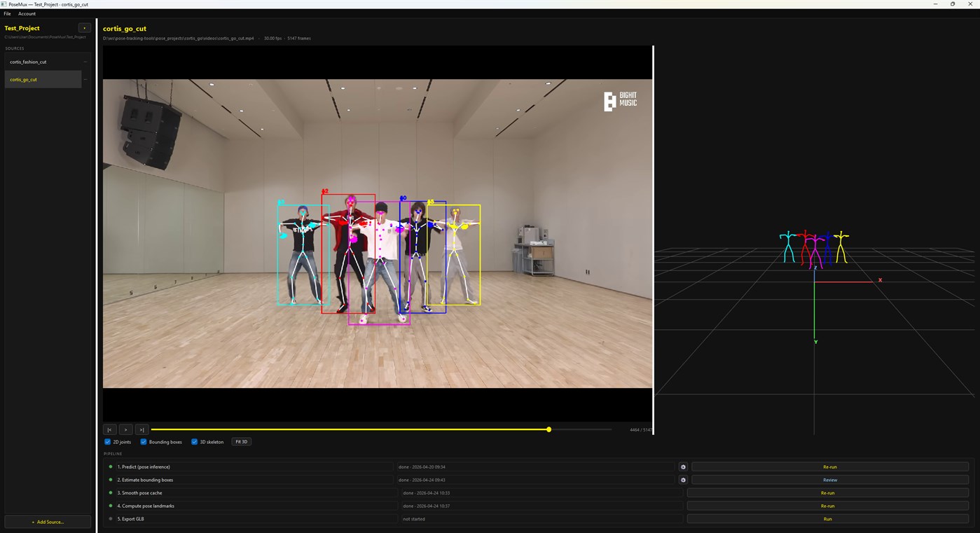Click the cortis_go_cut.mp4 file path text
This screenshot has width=980, height=533.
coord(179,39)
